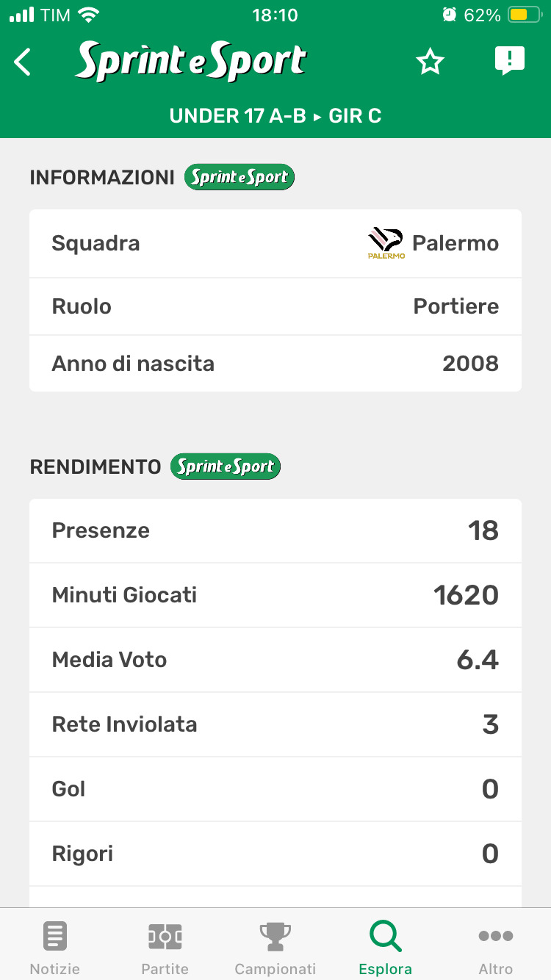Image resolution: width=551 pixels, height=980 pixels.
Task: Tap the SprinteSport header logo
Action: pos(191,62)
